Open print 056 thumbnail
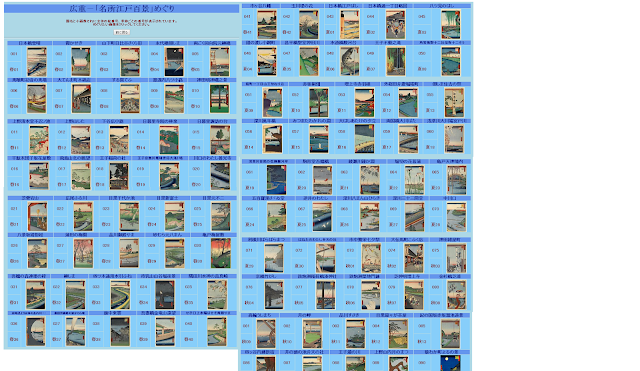The width and height of the screenshot is (640, 371). [x=273, y=140]
